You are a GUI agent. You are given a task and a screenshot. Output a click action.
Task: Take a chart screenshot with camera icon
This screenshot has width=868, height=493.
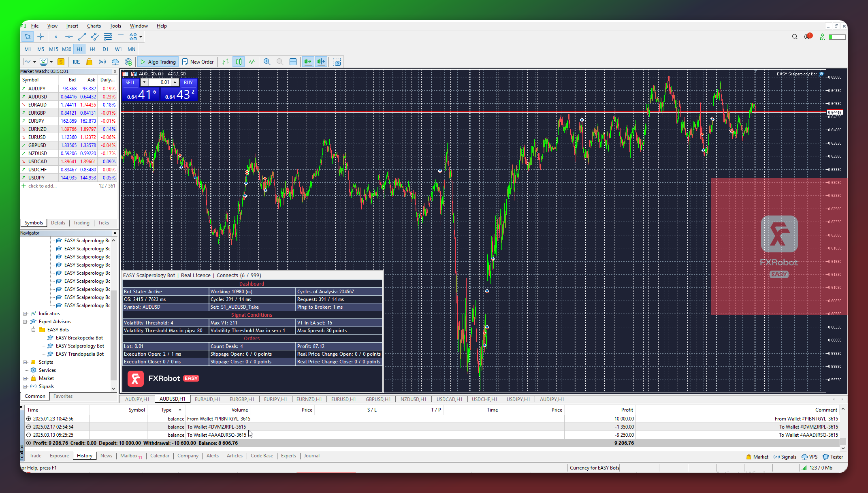[x=337, y=62]
